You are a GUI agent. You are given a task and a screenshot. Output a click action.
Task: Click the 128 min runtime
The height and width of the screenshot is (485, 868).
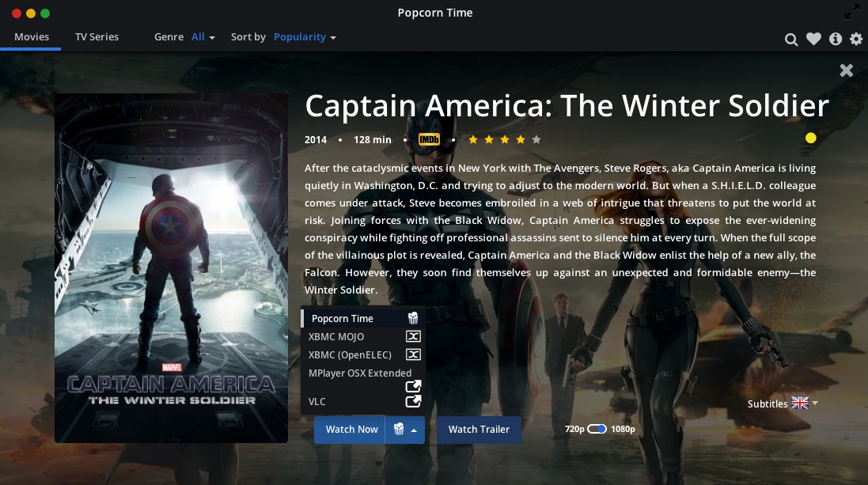(373, 139)
